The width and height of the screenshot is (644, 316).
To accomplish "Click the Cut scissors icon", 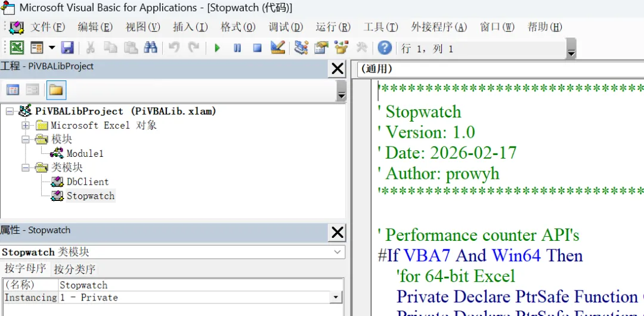I will pyautogui.click(x=91, y=48).
